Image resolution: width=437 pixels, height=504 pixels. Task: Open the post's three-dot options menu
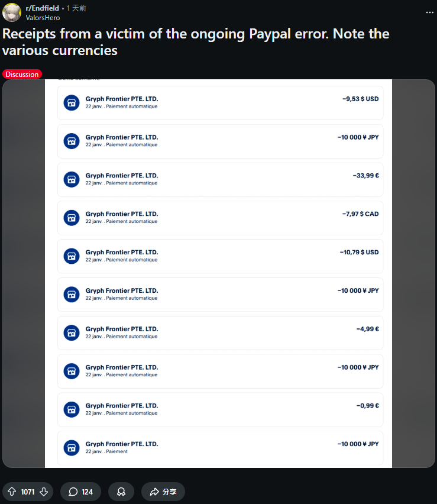click(x=429, y=12)
